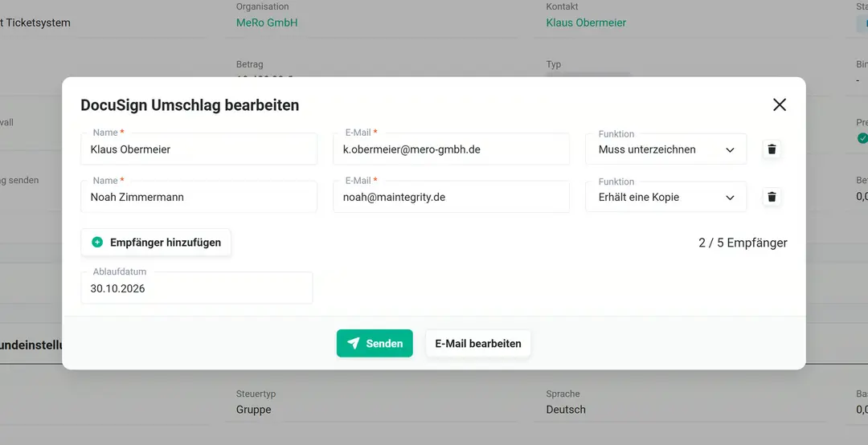868x445 pixels.
Task: Open the Muss unterzeichnen function dropdown
Action: click(x=666, y=149)
